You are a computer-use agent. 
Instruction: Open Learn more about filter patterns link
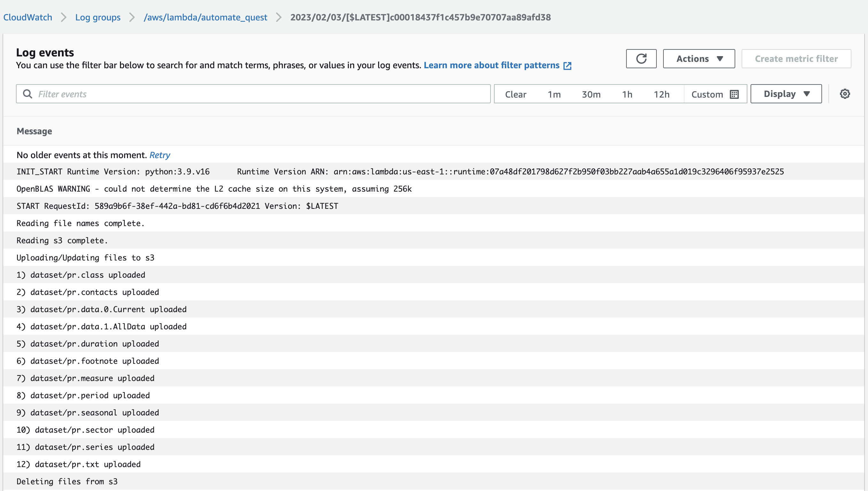(x=491, y=65)
